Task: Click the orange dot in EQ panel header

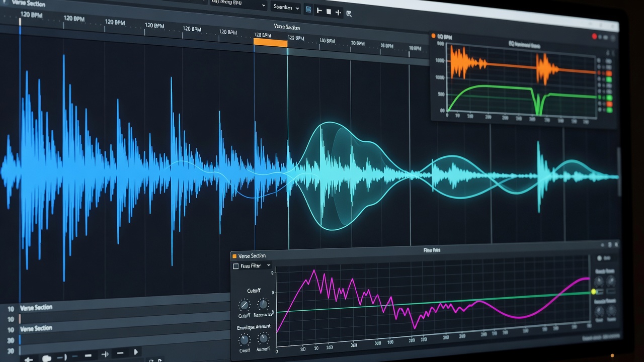Action: 434,36
